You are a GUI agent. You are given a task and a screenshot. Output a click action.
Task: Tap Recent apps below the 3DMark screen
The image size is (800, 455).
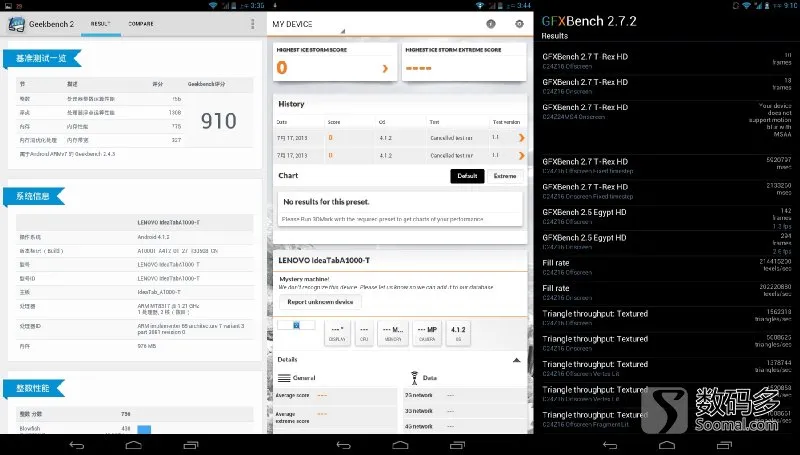[458, 445]
